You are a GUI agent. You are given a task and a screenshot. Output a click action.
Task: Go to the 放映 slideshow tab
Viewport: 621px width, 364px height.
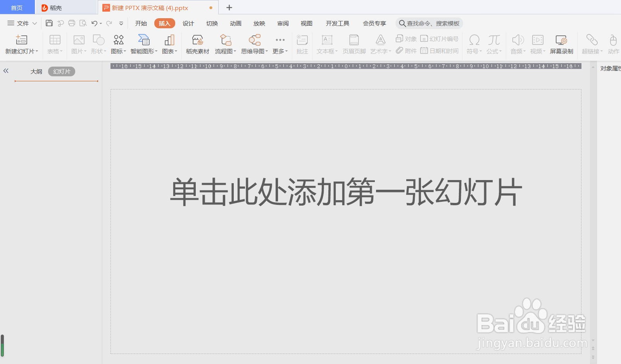(259, 23)
